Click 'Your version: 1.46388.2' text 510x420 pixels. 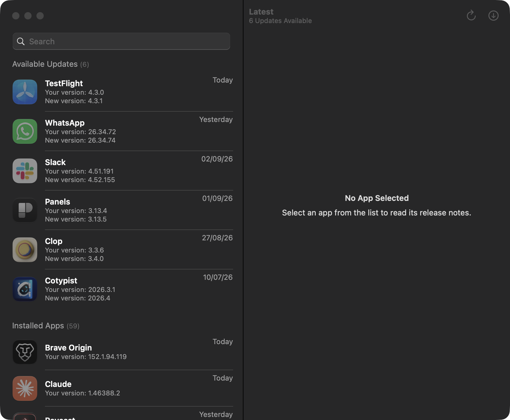83,393
